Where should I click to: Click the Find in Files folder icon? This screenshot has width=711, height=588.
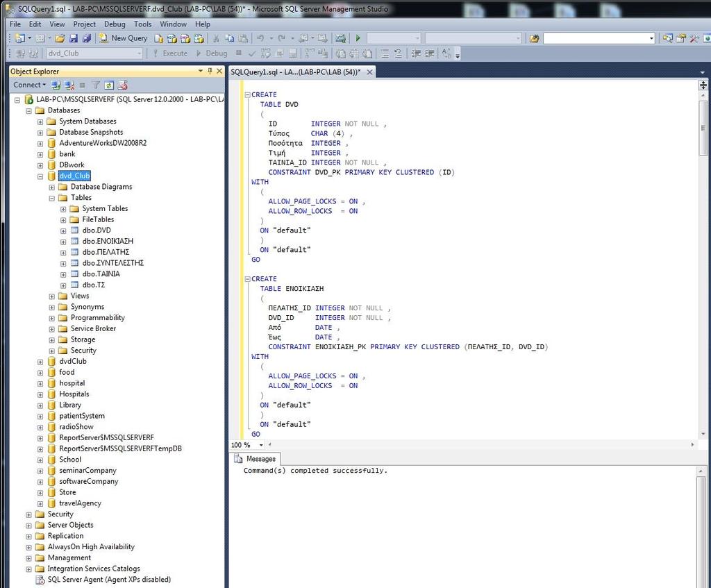535,39
